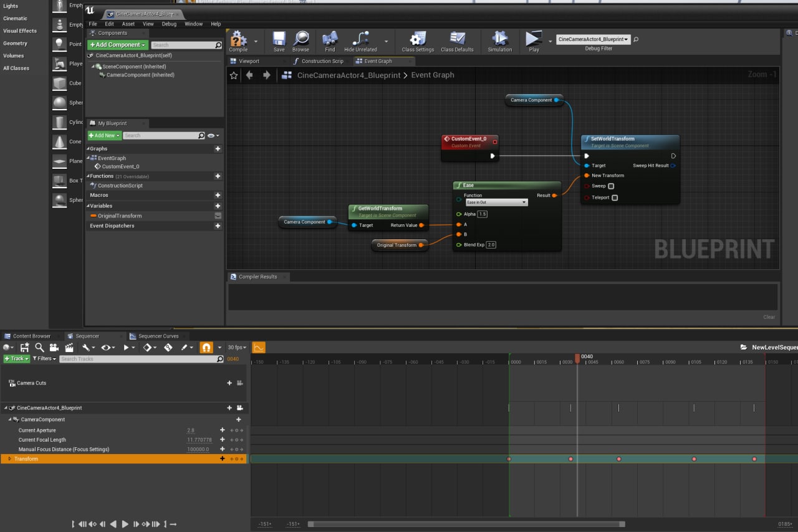This screenshot has width=798, height=532.
Task: Open the Track add dropdown in Sequencer
Action: click(x=16, y=359)
